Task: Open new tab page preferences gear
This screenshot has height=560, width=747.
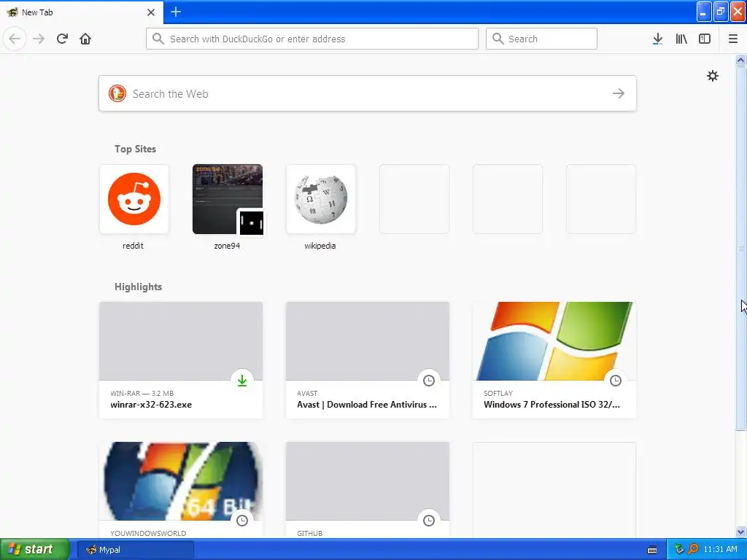Action: 712,76
